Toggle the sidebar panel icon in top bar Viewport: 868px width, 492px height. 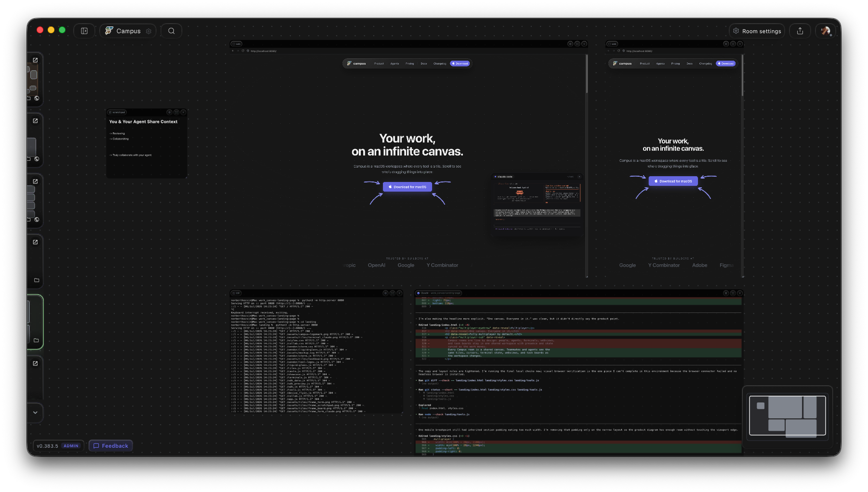coord(84,31)
